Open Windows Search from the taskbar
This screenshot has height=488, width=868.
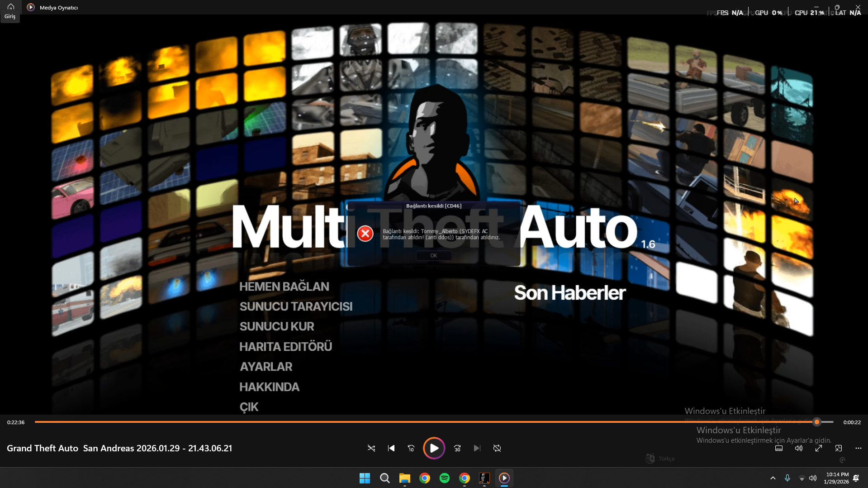384,478
